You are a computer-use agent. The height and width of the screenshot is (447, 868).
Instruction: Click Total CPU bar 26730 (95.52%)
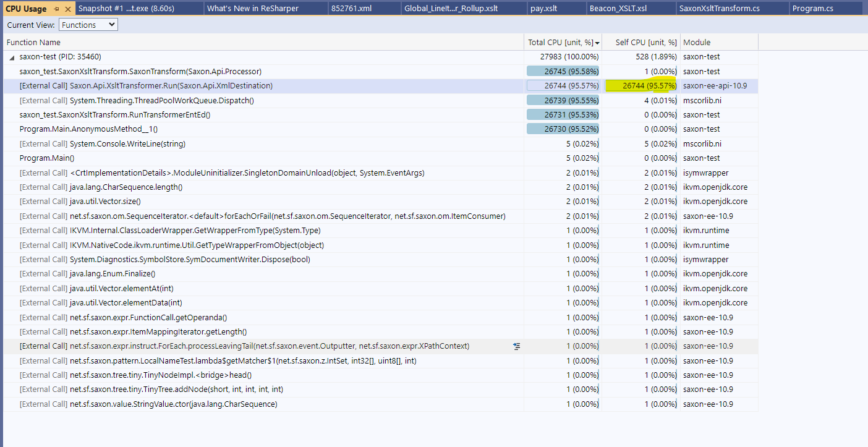[x=563, y=129]
